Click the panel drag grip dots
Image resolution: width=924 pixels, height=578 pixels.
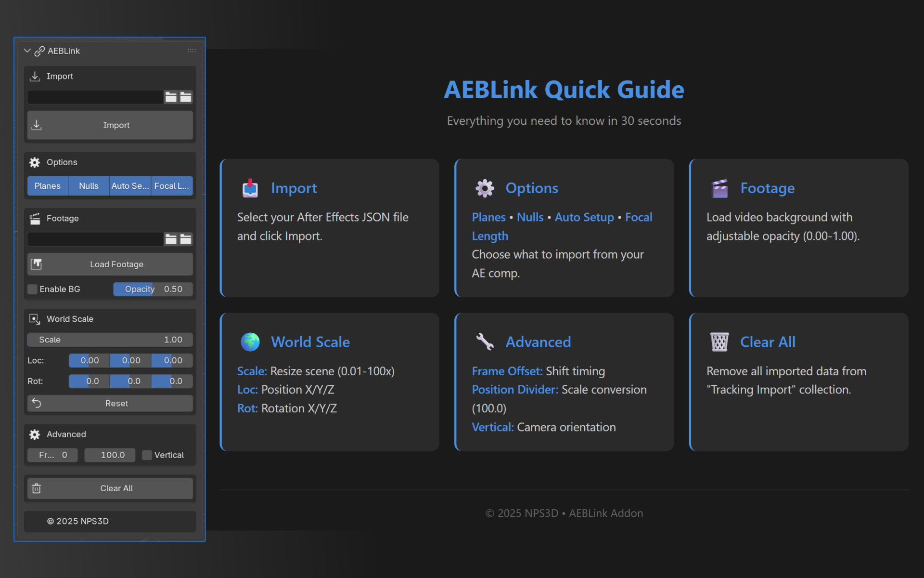pos(192,51)
